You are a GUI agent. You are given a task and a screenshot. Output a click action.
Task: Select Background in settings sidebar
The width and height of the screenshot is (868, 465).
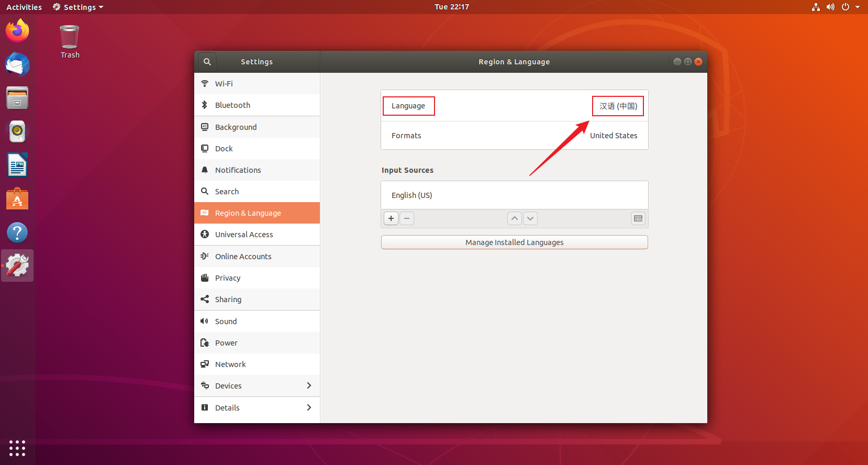(257, 127)
